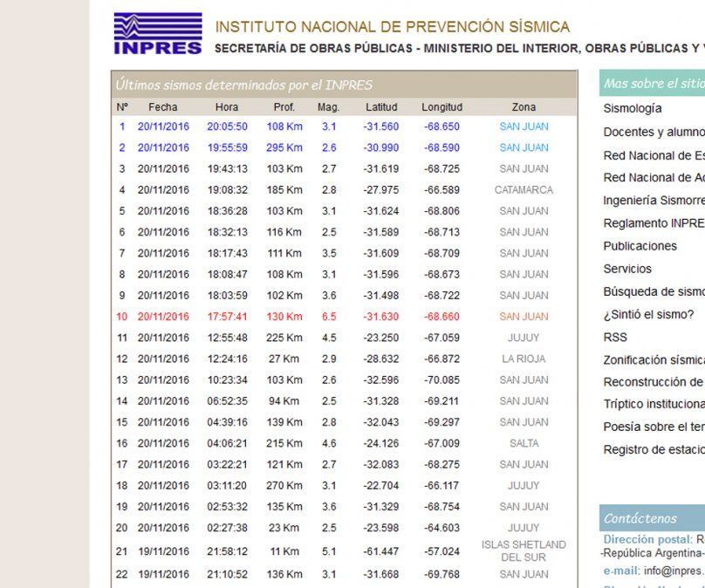Click the 19:55:59 time in row 2
Image resolution: width=705 pixels, height=588 pixels.
(x=227, y=147)
